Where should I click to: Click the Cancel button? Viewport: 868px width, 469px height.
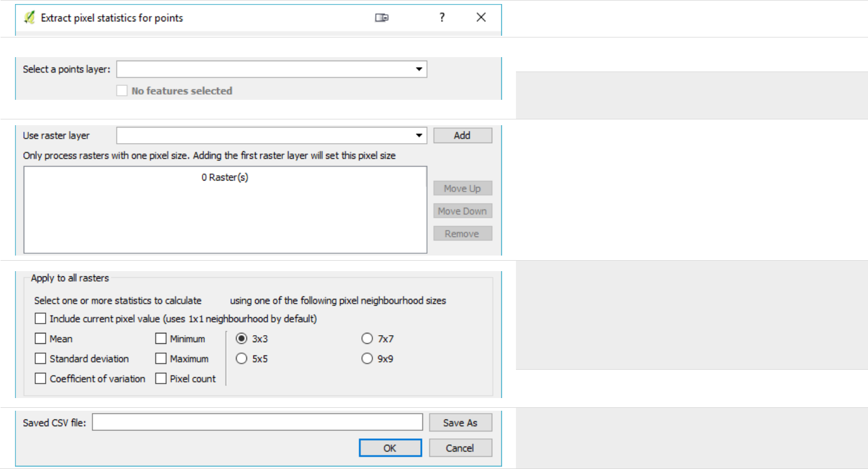click(x=460, y=448)
